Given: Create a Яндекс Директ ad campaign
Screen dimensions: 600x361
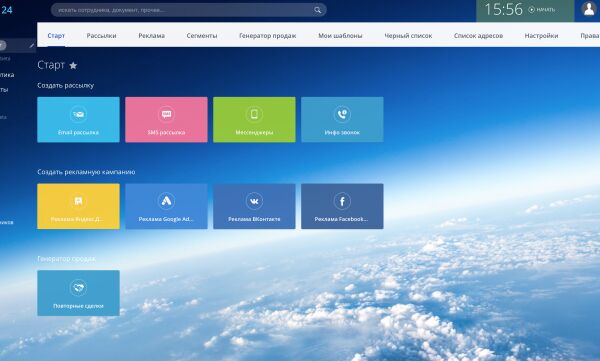Looking at the screenshot, I should pyautogui.click(x=78, y=206).
